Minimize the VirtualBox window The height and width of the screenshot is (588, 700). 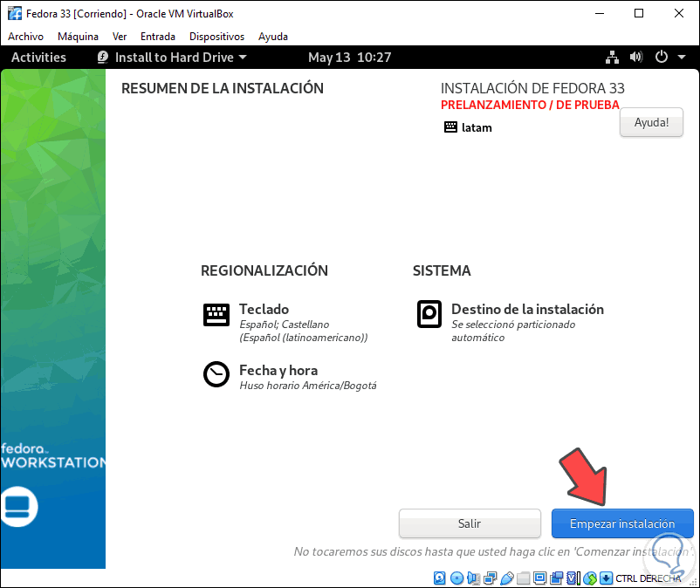pyautogui.click(x=600, y=13)
